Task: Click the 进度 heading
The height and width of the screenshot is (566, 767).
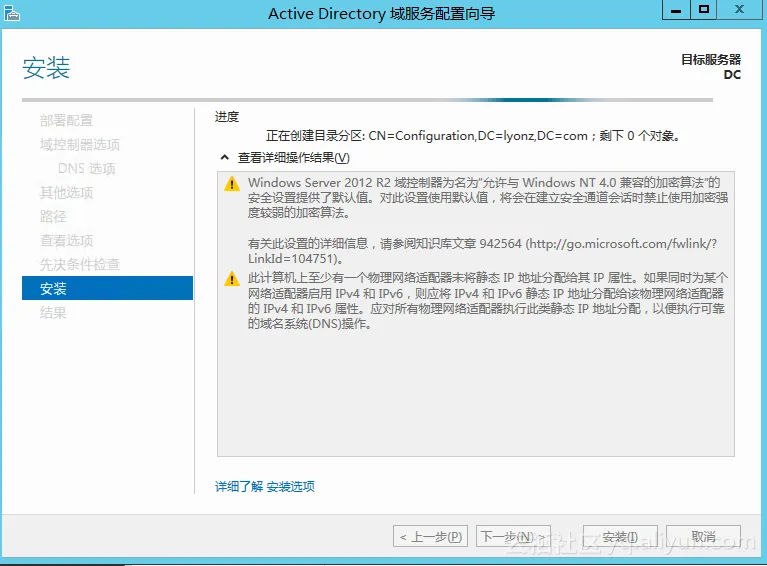Action: tap(227, 117)
